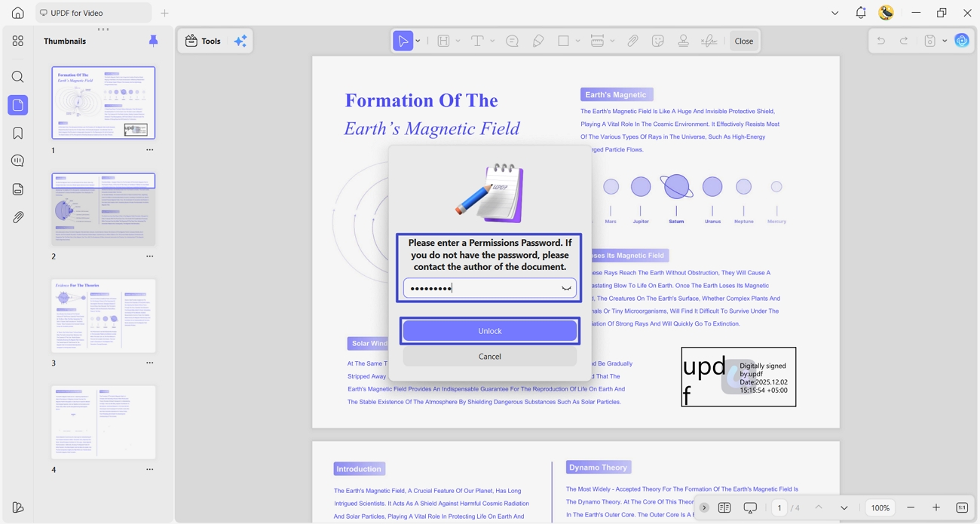Focus the Permissions Password field

pyautogui.click(x=490, y=288)
